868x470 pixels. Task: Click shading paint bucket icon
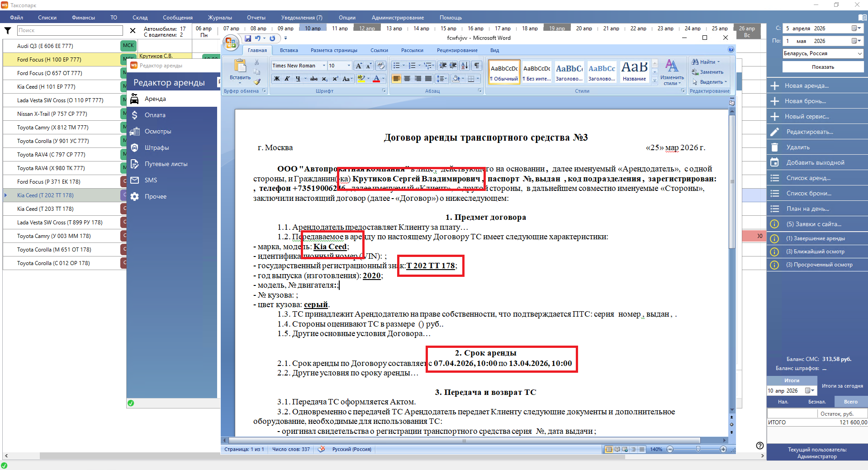456,79
